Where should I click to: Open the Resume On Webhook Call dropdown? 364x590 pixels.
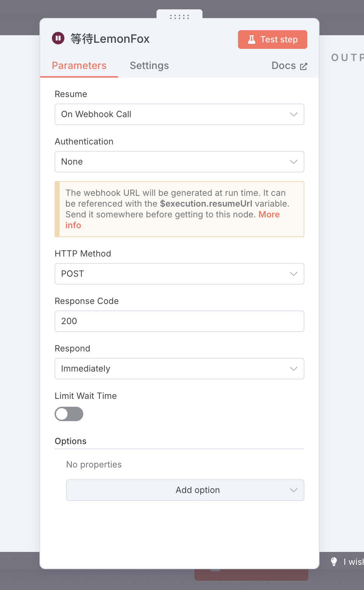[x=179, y=114]
